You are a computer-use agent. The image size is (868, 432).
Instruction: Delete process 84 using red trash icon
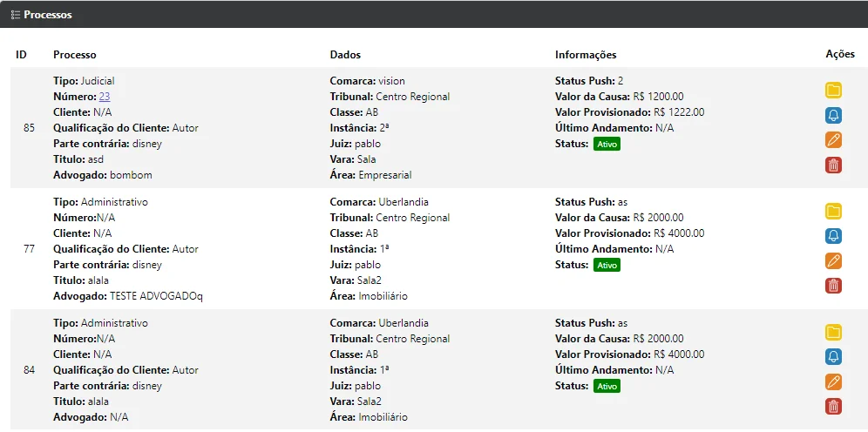point(833,406)
